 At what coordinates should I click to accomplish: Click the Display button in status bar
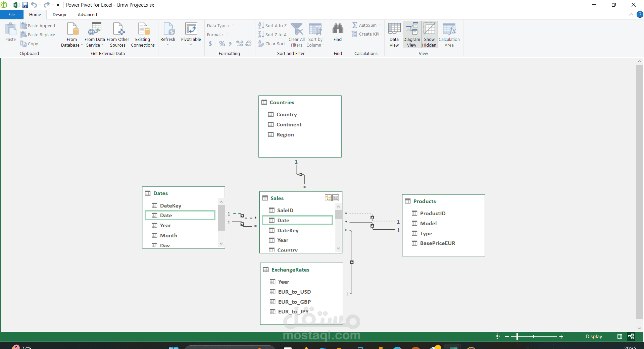click(x=594, y=336)
